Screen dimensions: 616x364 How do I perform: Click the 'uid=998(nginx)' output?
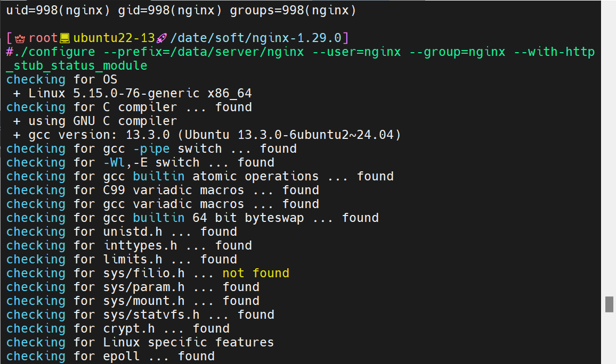tap(58, 10)
